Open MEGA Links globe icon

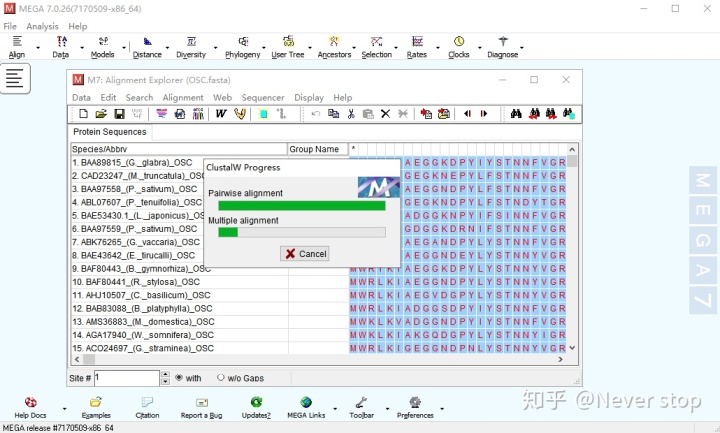pos(306,407)
